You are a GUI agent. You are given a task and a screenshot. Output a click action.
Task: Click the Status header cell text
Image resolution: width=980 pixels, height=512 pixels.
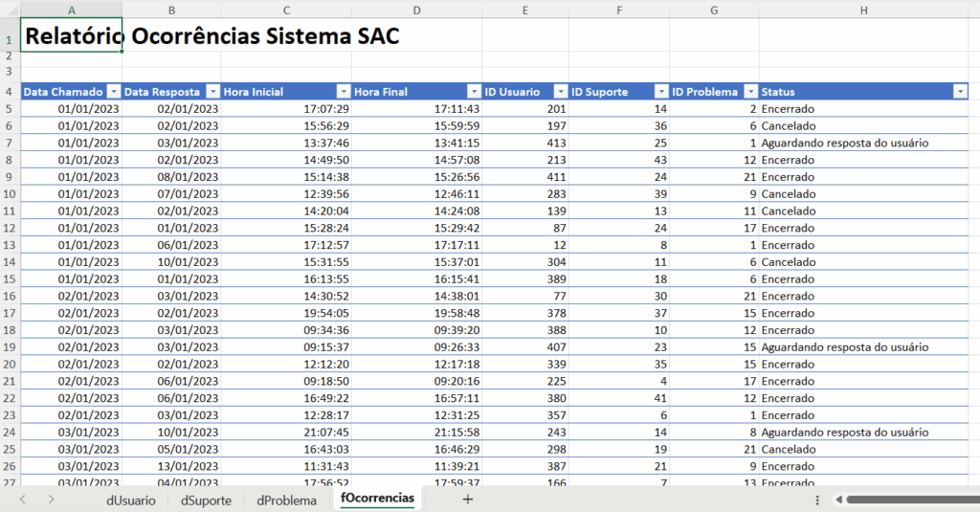point(778,92)
